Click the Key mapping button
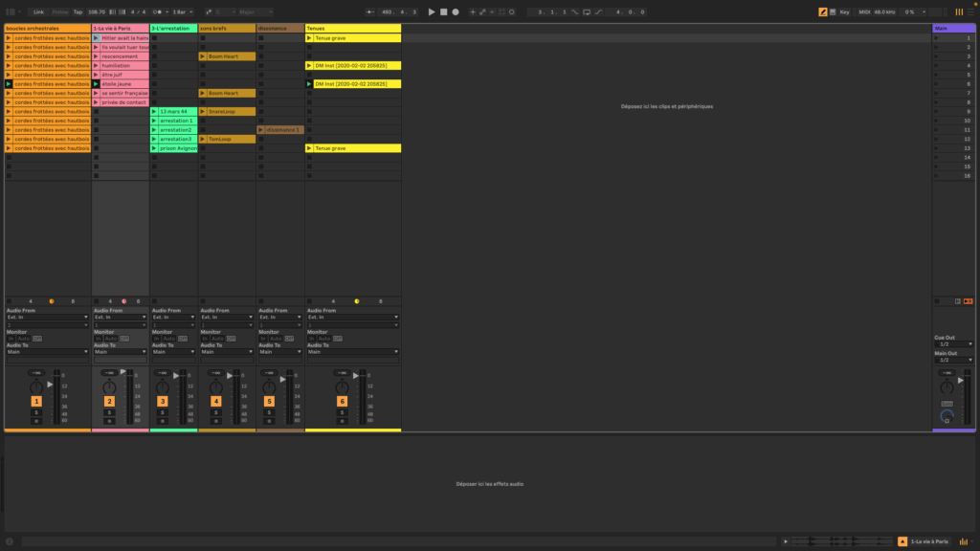 click(x=844, y=11)
